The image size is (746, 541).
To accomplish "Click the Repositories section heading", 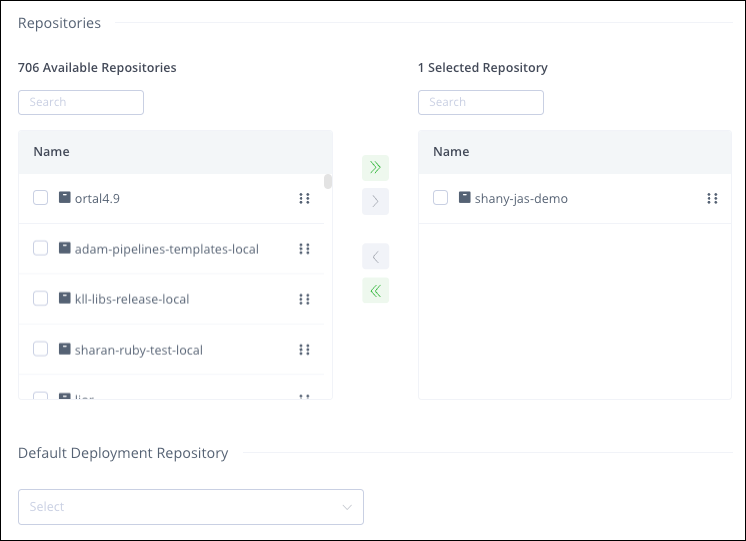I will (x=59, y=23).
